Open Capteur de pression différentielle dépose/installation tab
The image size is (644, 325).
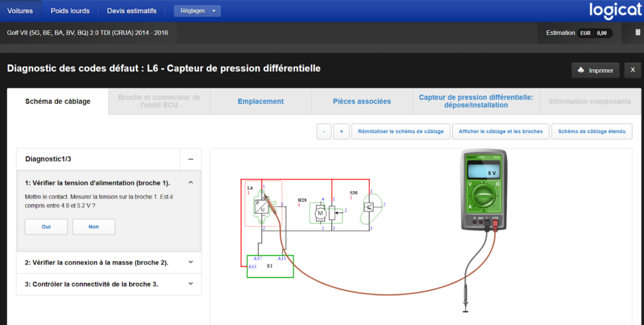pyautogui.click(x=476, y=101)
